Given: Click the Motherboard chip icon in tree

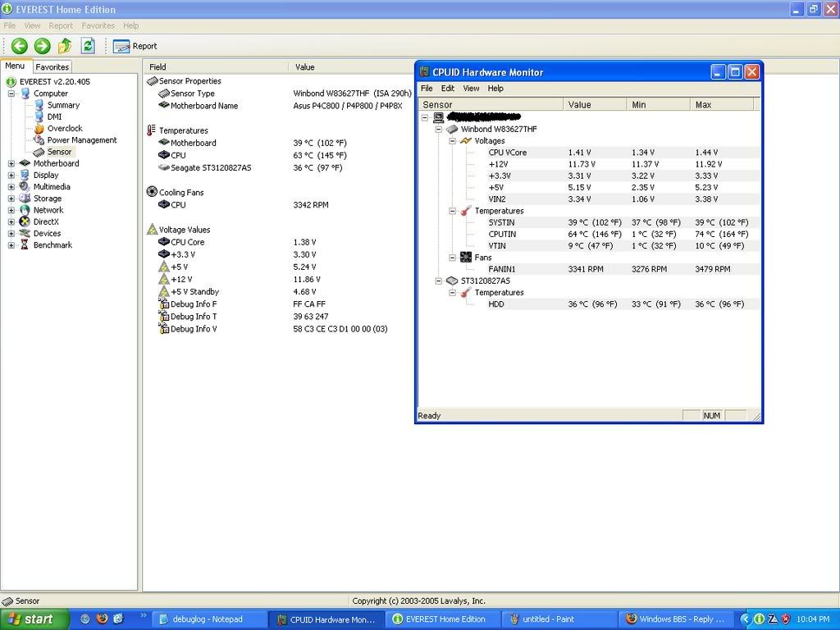Looking at the screenshot, I should pos(25,163).
